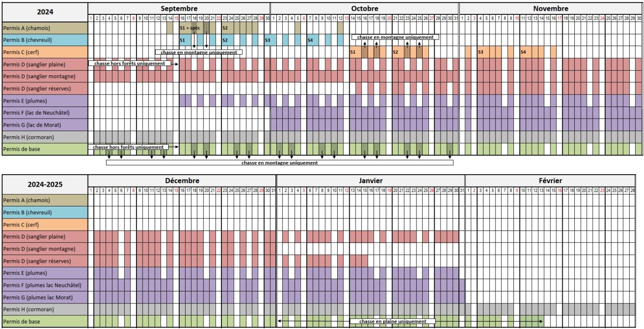
Task: Click Permis G (plumes lac Morat) row label
Action: pos(44,297)
